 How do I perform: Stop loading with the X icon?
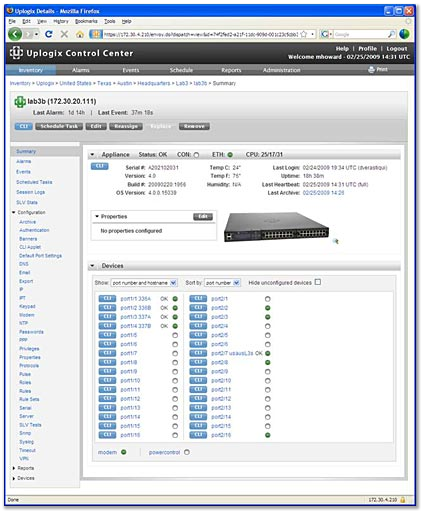point(64,34)
